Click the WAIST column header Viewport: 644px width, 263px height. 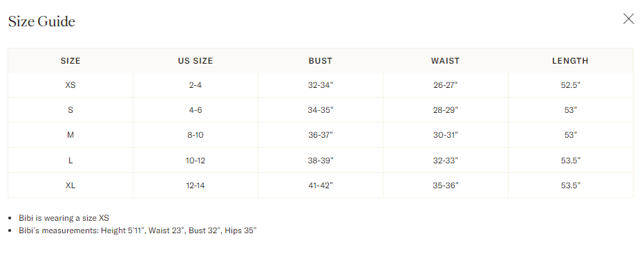[445, 61]
